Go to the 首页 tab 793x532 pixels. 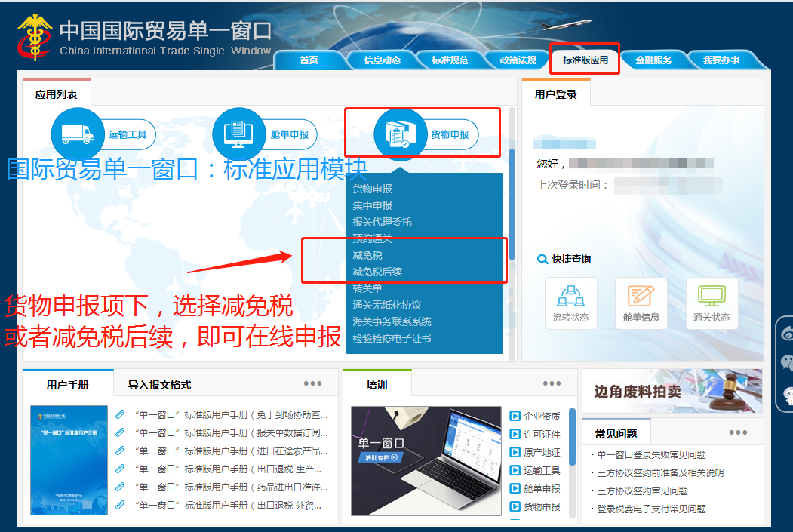pos(309,60)
